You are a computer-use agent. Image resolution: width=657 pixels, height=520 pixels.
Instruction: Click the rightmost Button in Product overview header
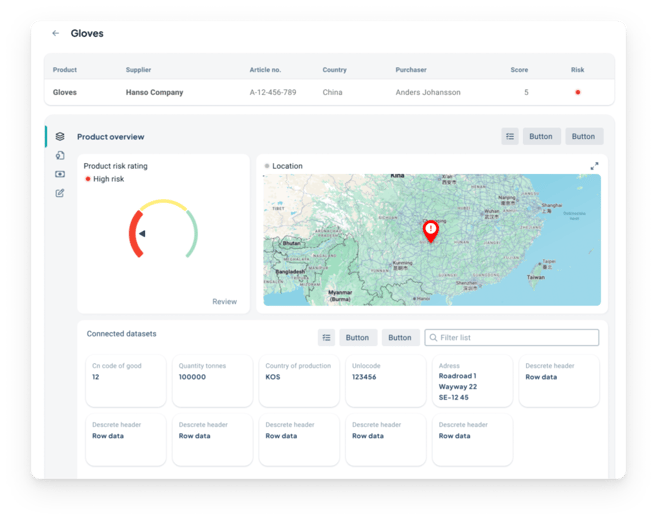(583, 137)
